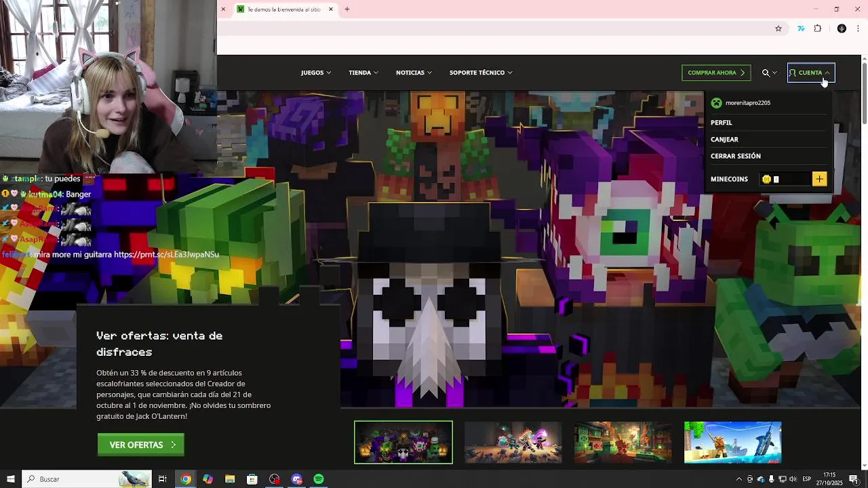Open the prnt.sc guitar link in chat
Screen dimensions: 868x488
pyautogui.click(x=167, y=254)
